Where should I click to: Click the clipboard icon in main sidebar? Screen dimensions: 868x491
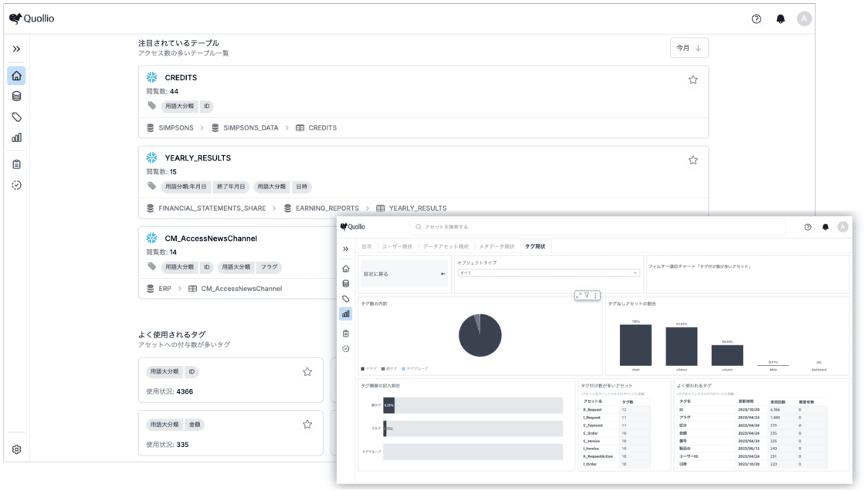16,164
